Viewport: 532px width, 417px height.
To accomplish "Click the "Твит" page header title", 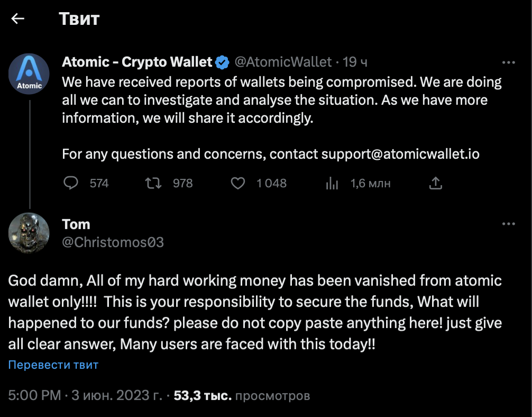I will point(79,19).
